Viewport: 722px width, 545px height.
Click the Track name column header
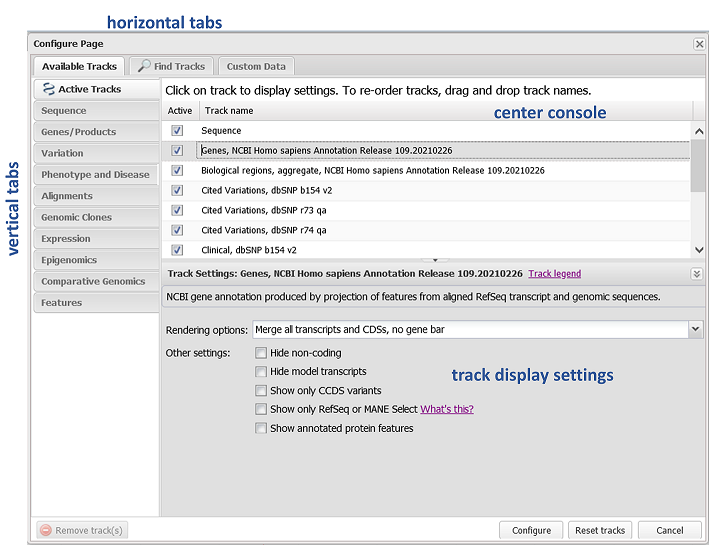(446, 111)
